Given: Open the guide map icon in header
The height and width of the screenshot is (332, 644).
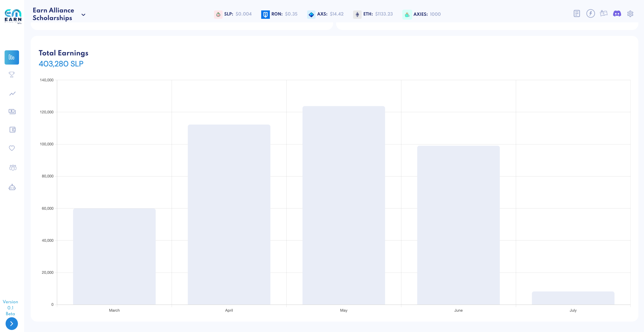Looking at the screenshot, I should [x=604, y=13].
